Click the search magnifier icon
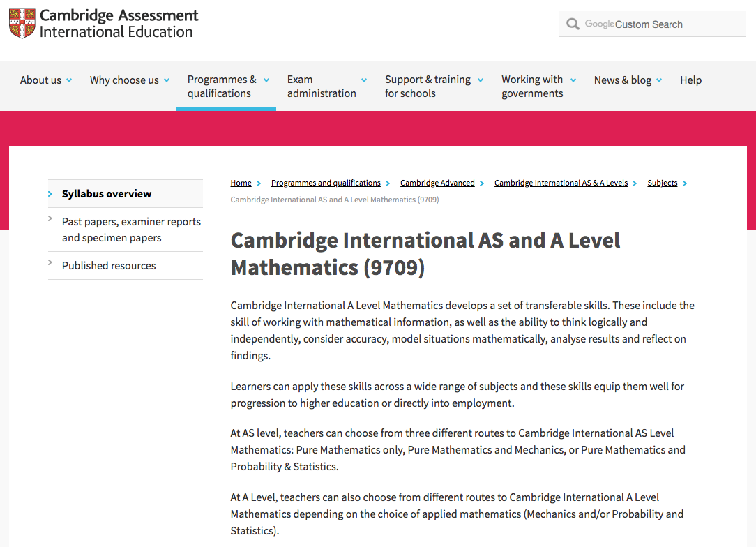 pos(573,24)
